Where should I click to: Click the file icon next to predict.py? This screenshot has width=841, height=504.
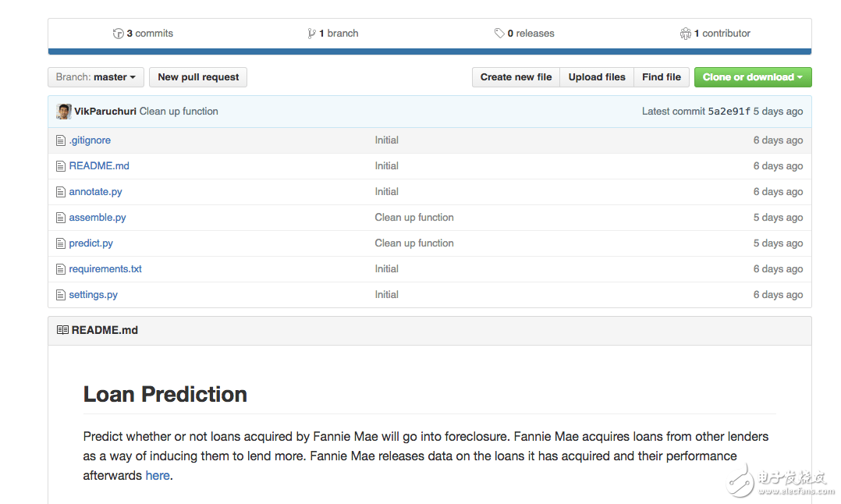coord(61,243)
